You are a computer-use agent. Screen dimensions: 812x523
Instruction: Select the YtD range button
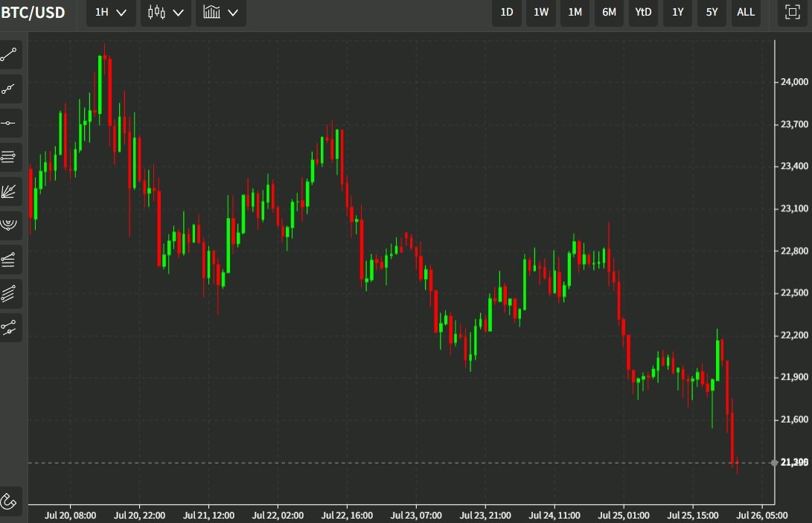pos(643,13)
